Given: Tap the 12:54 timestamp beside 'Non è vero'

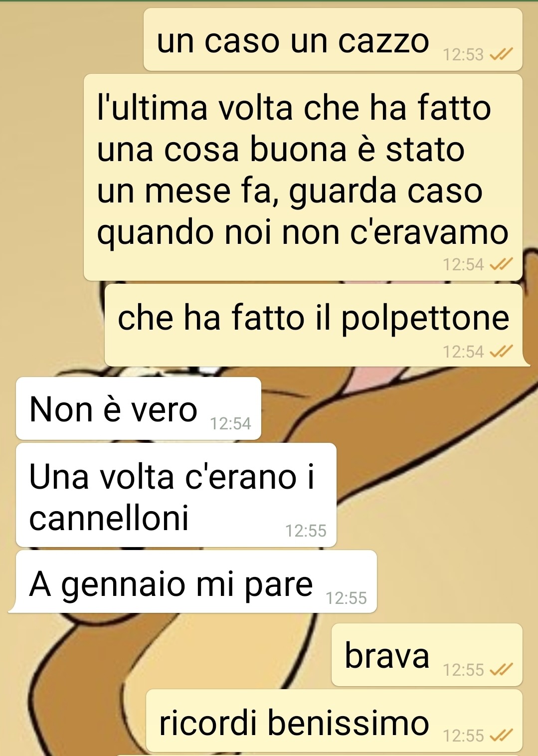Looking at the screenshot, I should coord(230,424).
